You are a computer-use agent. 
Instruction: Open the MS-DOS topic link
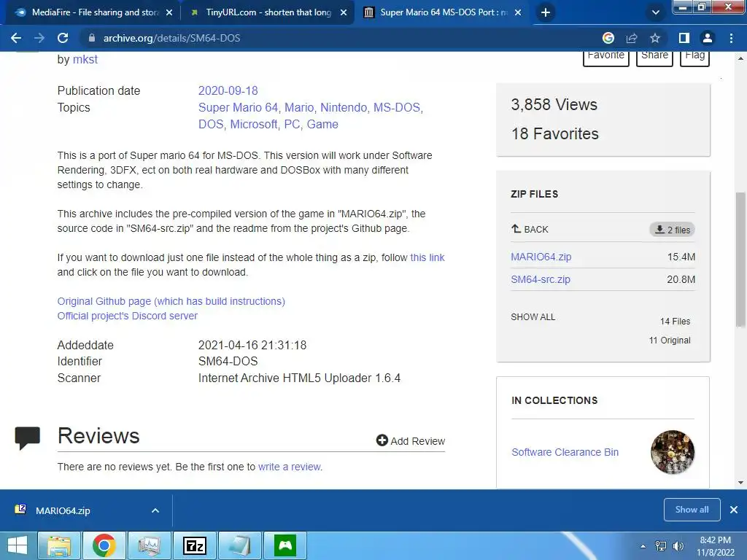[396, 108]
